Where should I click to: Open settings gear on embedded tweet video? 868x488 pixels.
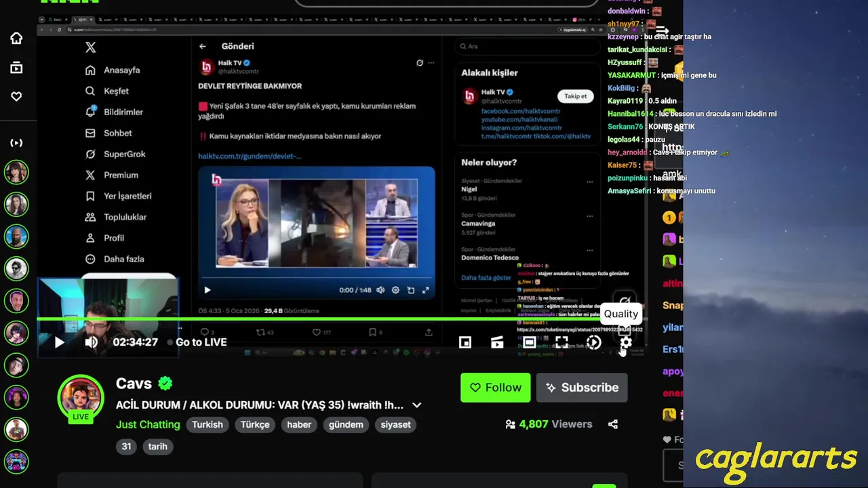pos(395,290)
